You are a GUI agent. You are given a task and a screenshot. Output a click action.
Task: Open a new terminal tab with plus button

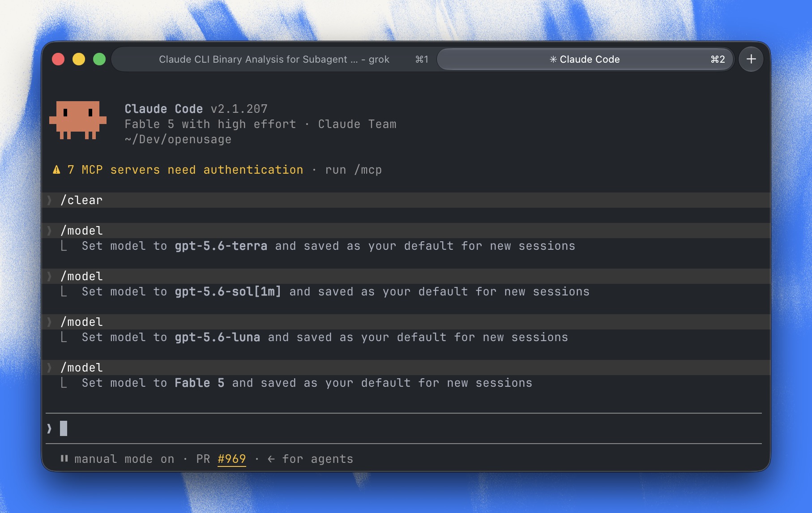(x=751, y=59)
